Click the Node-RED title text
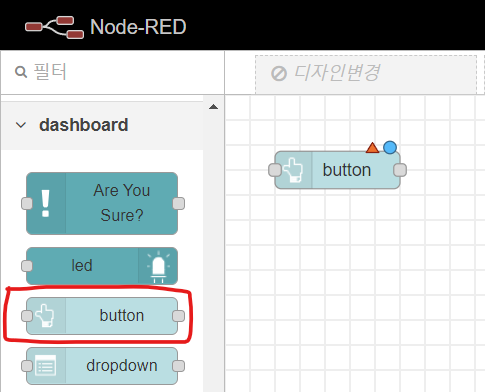Viewport: 485px width, 392px height. tap(138, 27)
